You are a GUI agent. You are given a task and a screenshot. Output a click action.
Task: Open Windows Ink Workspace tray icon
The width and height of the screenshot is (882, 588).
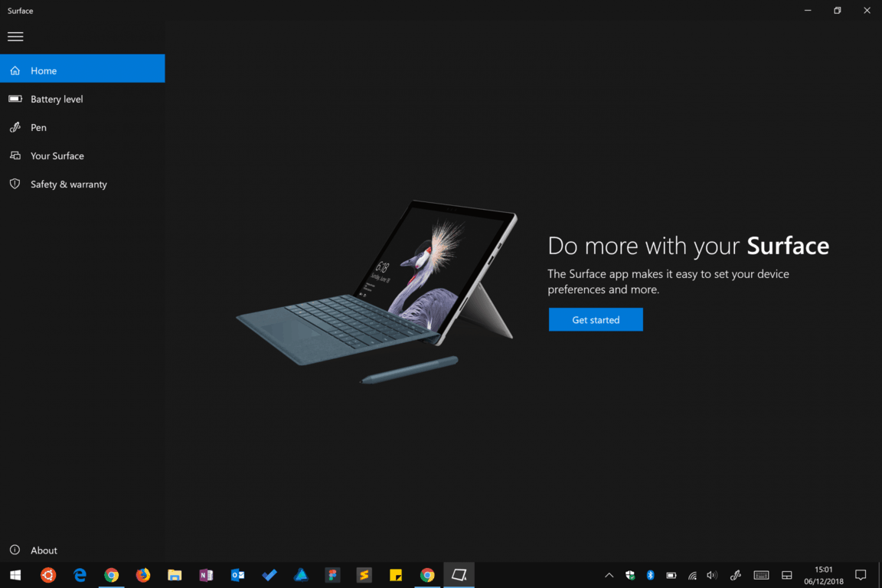(x=735, y=575)
